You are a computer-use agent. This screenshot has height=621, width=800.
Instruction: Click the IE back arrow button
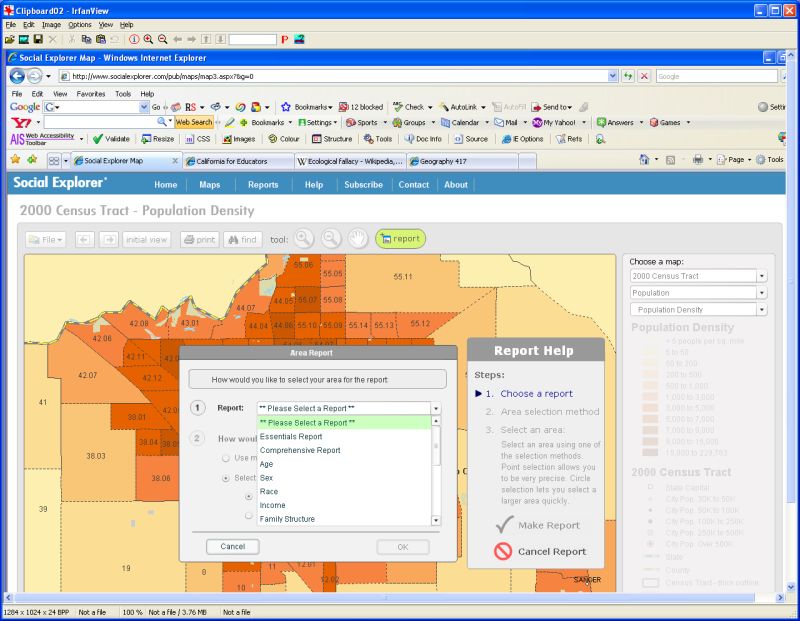point(17,76)
